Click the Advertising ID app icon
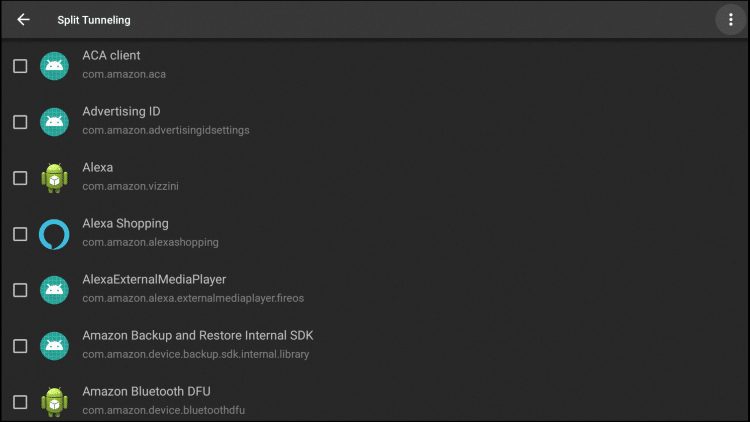This screenshot has width=750, height=422. point(54,122)
